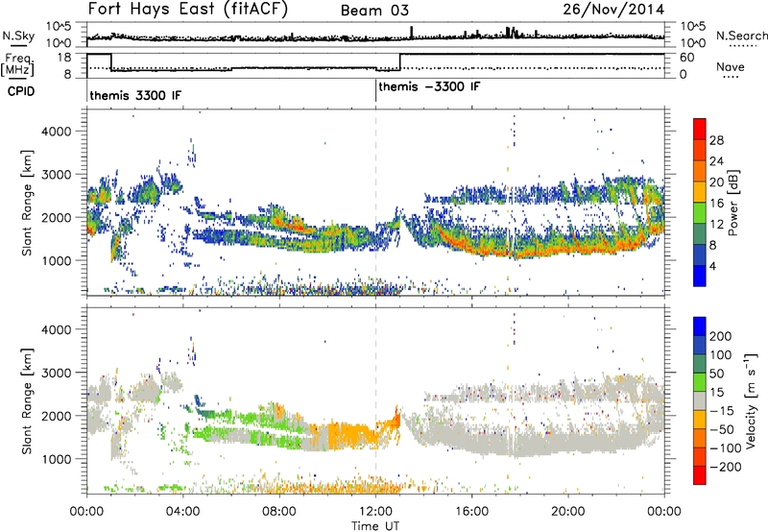Click the 'Freq. [MHz]' axis label

[x=18, y=64]
